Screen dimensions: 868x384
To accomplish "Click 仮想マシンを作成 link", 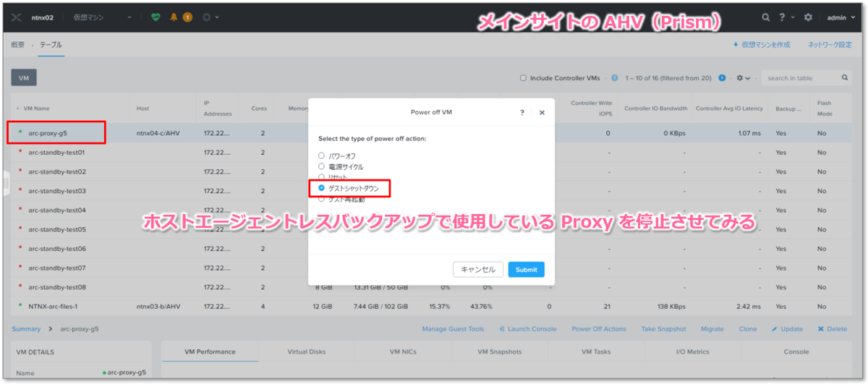I will [762, 45].
